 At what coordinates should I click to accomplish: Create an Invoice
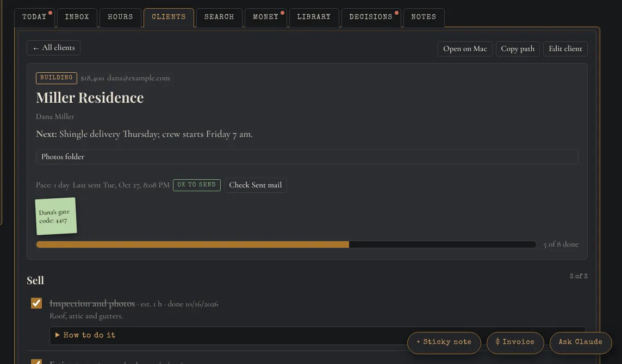515,342
